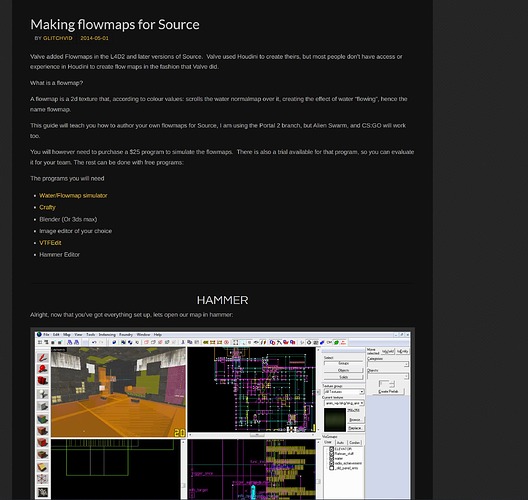Pick the Magnify tool below Selection tool

(42, 369)
